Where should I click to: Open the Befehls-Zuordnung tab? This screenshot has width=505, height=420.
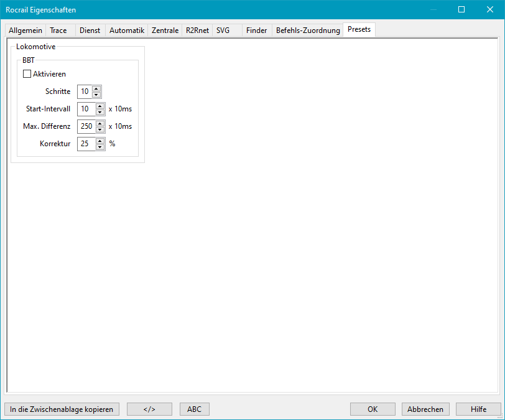pyautogui.click(x=308, y=30)
